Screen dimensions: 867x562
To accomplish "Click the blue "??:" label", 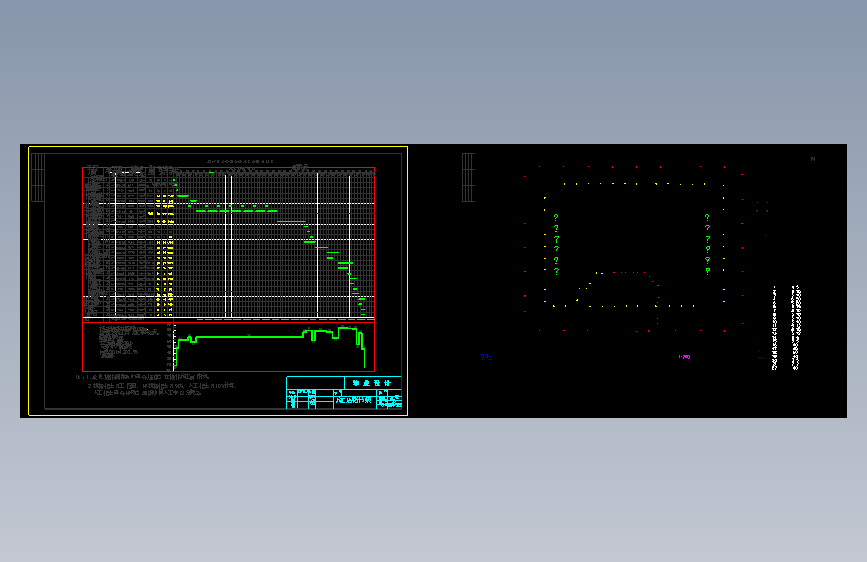I will point(485,357).
